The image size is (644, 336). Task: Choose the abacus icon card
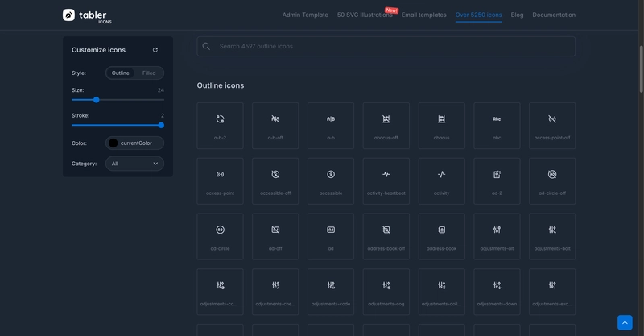(441, 126)
